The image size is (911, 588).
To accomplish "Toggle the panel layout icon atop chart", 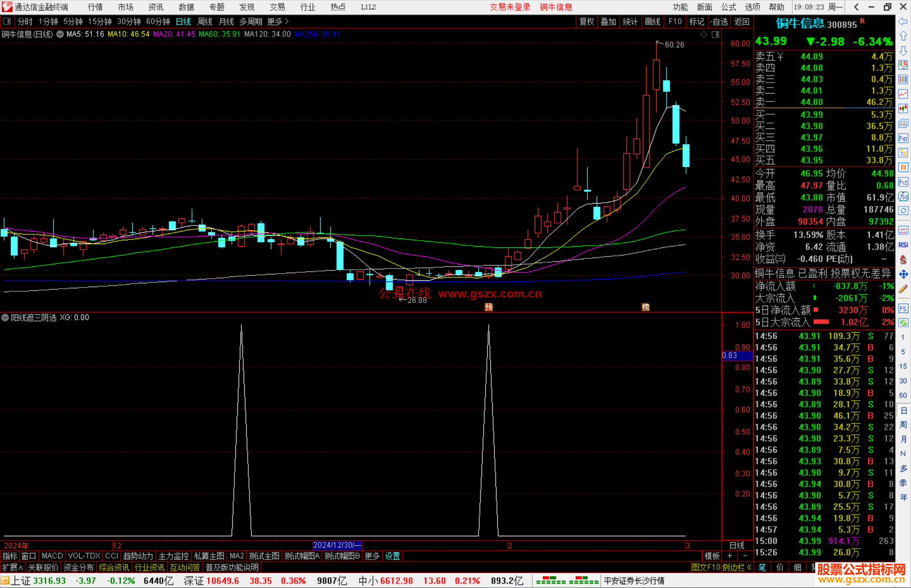I will (x=715, y=35).
